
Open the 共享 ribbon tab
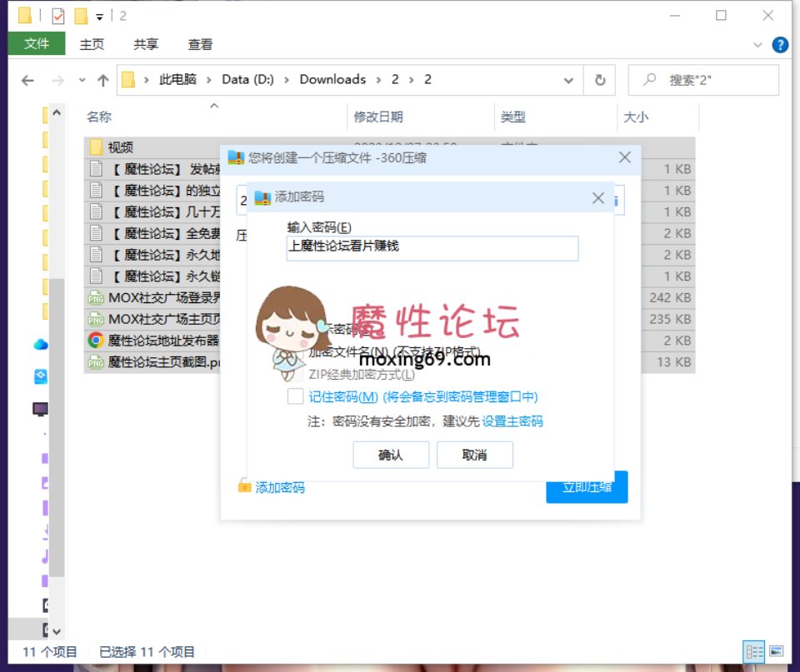[x=146, y=44]
